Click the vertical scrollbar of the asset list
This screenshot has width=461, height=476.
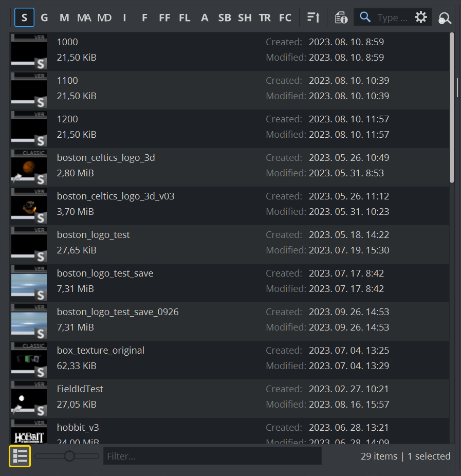452,108
